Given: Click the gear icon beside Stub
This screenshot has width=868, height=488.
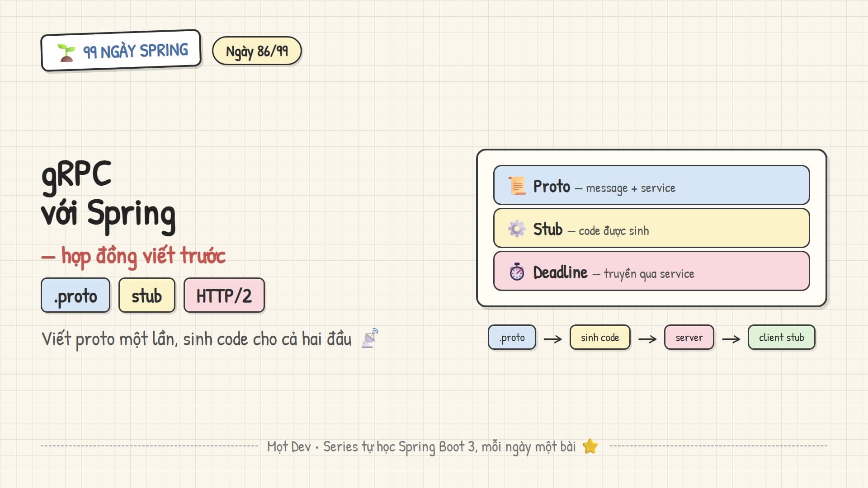Looking at the screenshot, I should (517, 229).
